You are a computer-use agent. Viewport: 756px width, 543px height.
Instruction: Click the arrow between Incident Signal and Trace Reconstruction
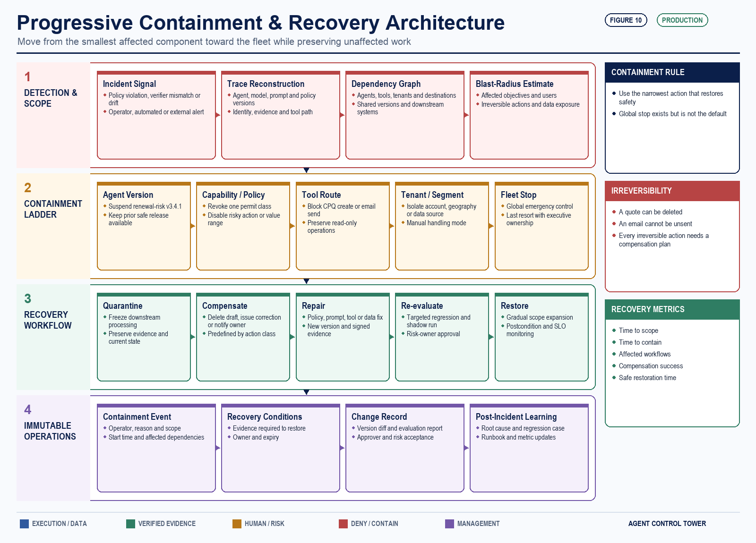point(218,115)
